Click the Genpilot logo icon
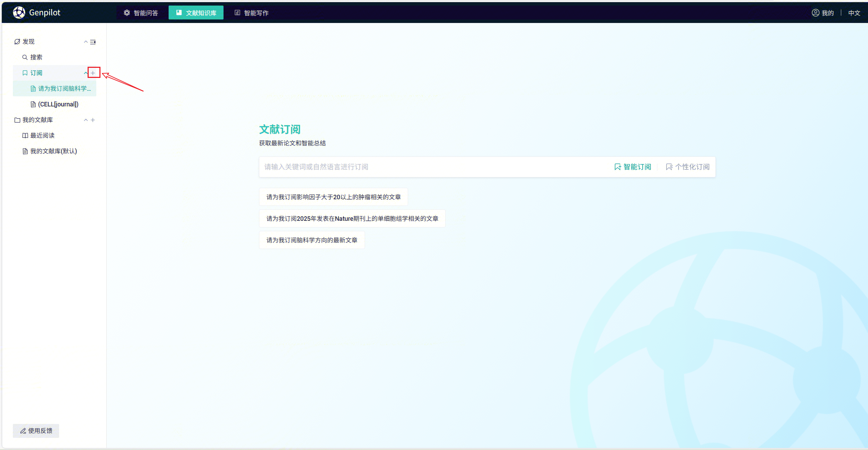The image size is (868, 450). click(x=19, y=13)
